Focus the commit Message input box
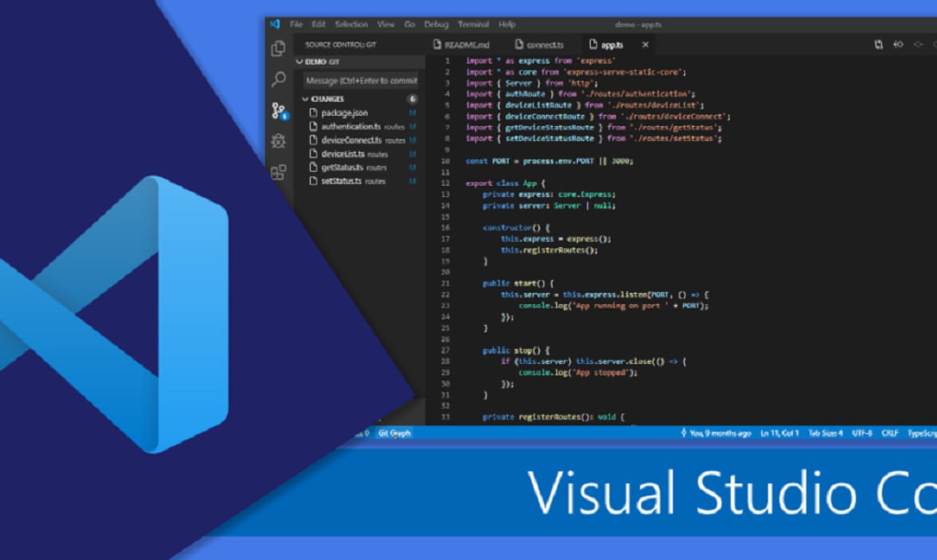 pyautogui.click(x=361, y=81)
